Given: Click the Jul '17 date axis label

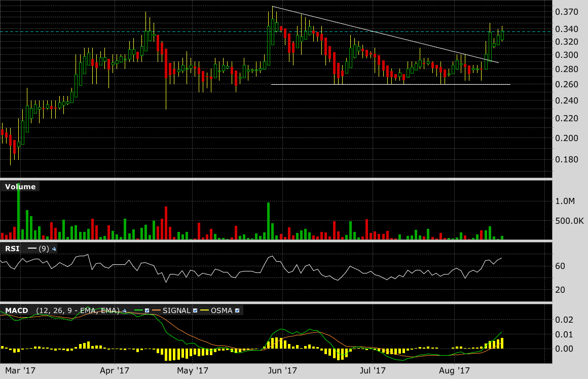Looking at the screenshot, I should coord(373,371).
